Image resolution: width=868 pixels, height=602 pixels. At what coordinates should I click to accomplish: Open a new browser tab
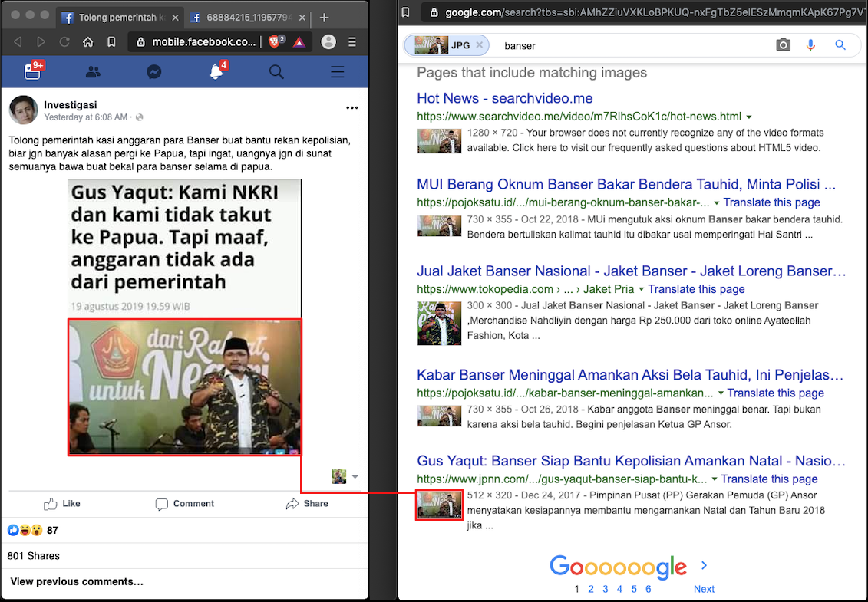[x=325, y=18]
